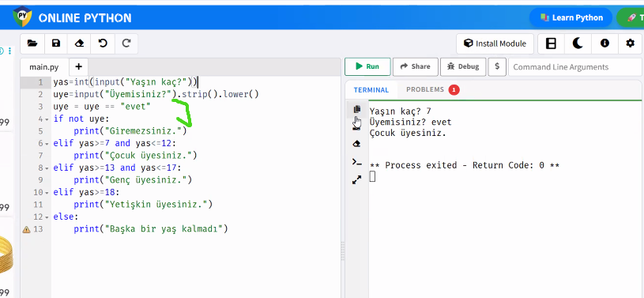Viewport: 644px width, 298px height.
Task: Collapse the 'if not uye' block at line 4
Action: (x=47, y=119)
